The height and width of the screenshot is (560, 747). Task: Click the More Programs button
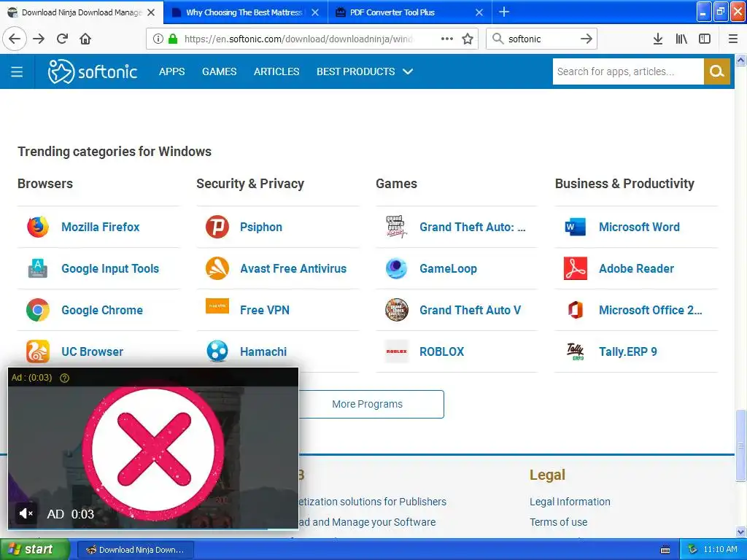(x=368, y=404)
